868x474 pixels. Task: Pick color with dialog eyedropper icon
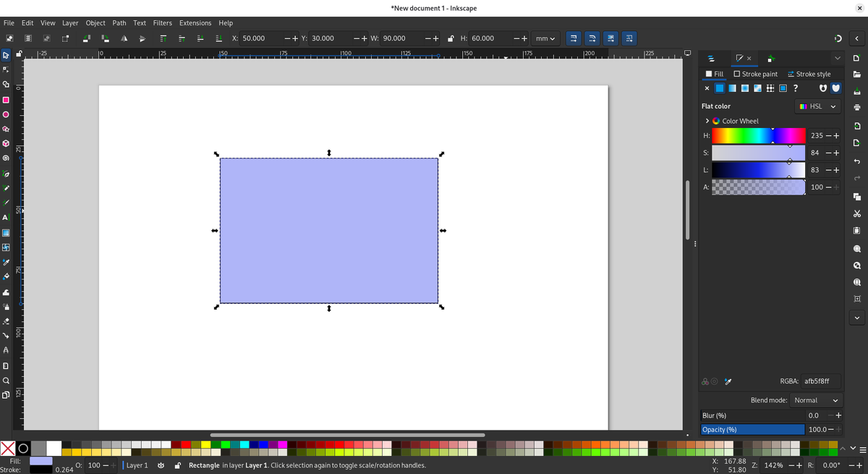click(x=728, y=381)
